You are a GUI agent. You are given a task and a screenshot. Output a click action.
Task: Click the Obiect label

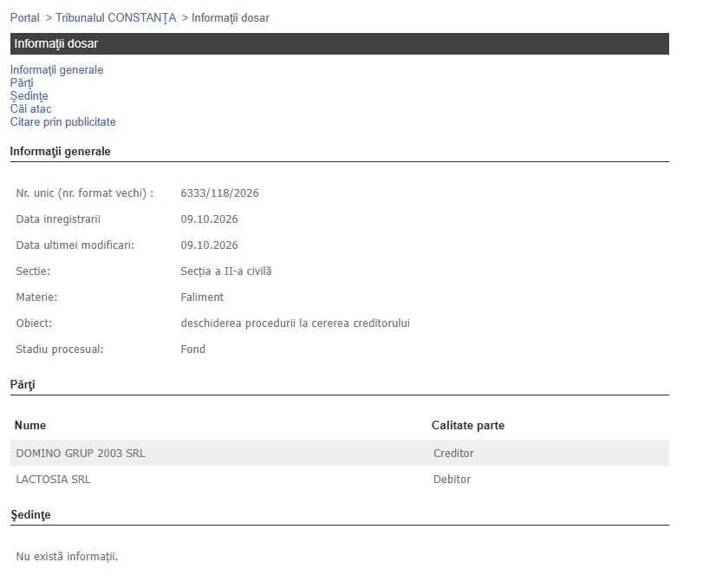(x=34, y=323)
